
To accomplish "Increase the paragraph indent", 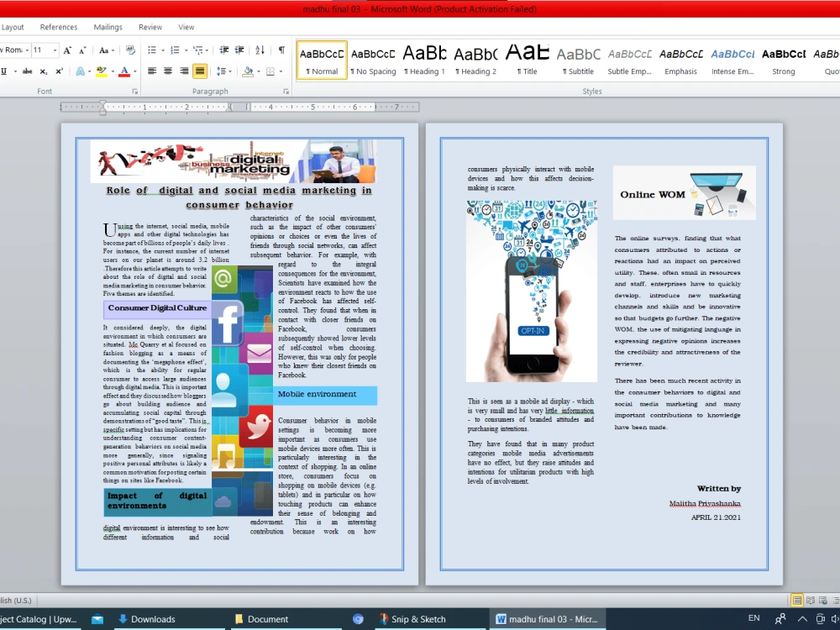I will pos(239,50).
